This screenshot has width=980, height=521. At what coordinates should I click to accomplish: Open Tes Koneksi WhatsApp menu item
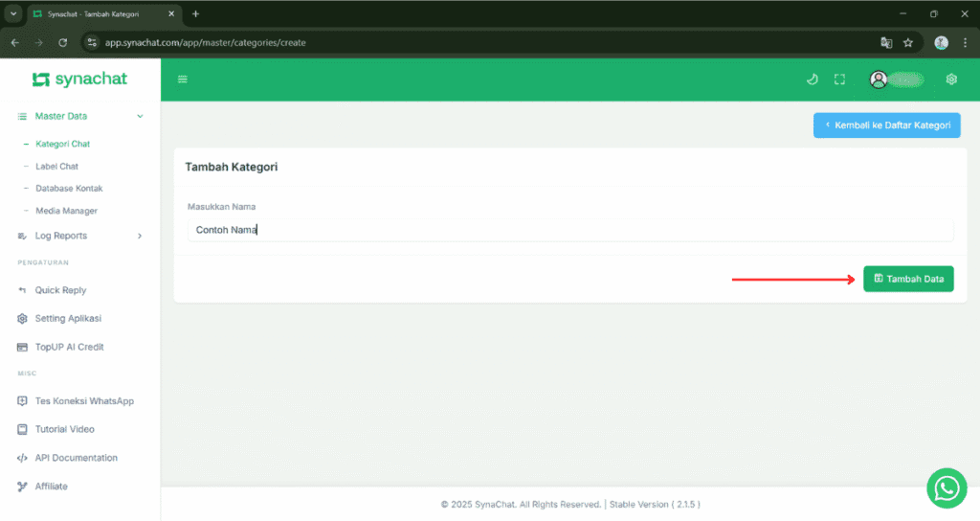84,401
